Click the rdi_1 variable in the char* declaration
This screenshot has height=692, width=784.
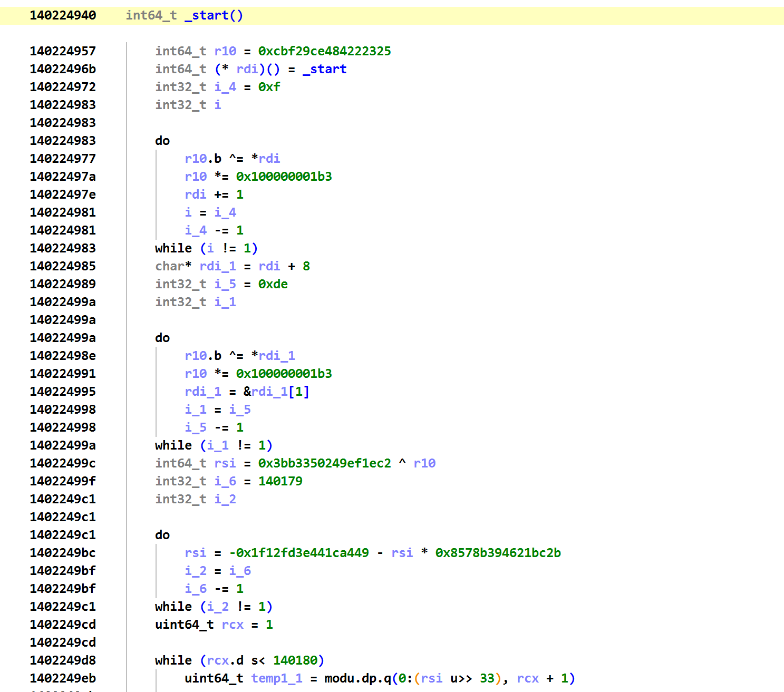[x=218, y=266]
